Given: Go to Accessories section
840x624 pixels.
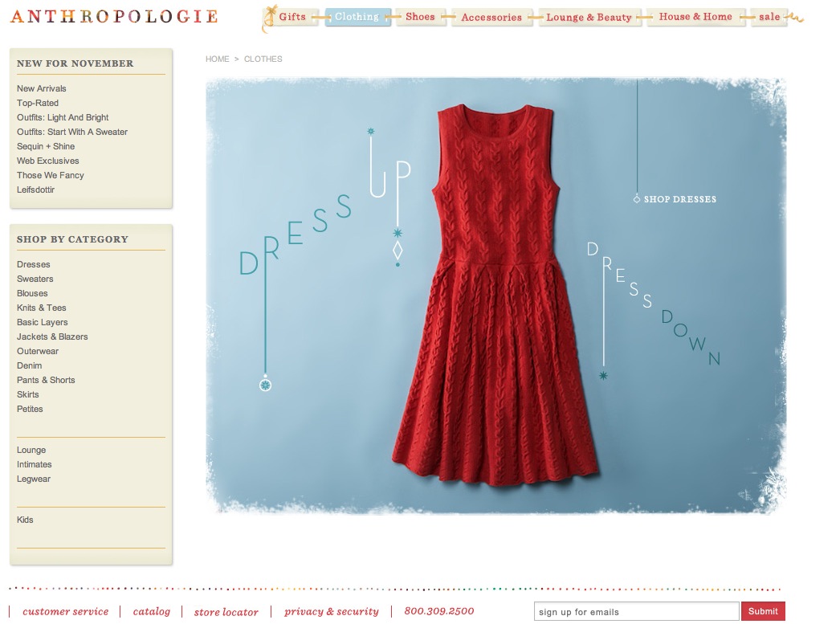Looking at the screenshot, I should coord(491,18).
